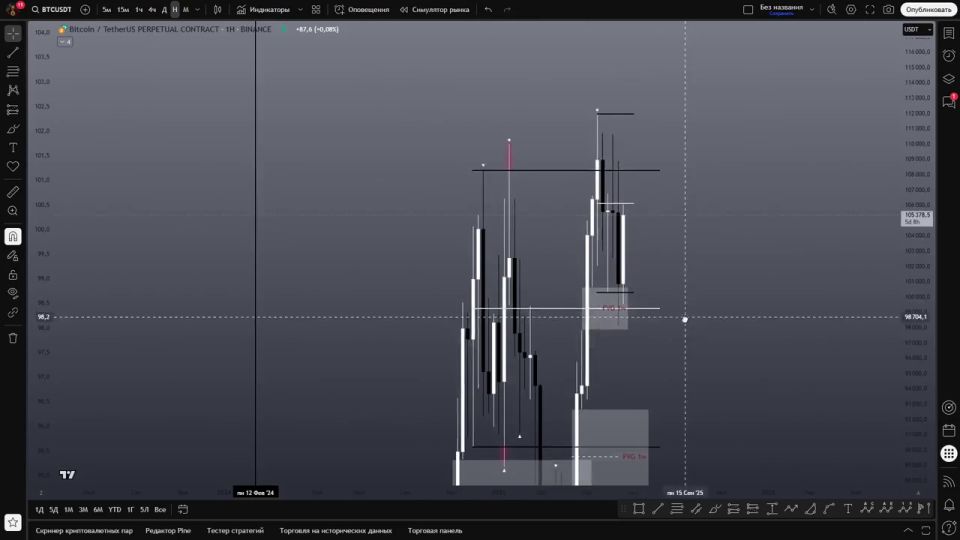Add symbol with plus circle icon
Screen dimensions: 960x540
click(x=85, y=10)
